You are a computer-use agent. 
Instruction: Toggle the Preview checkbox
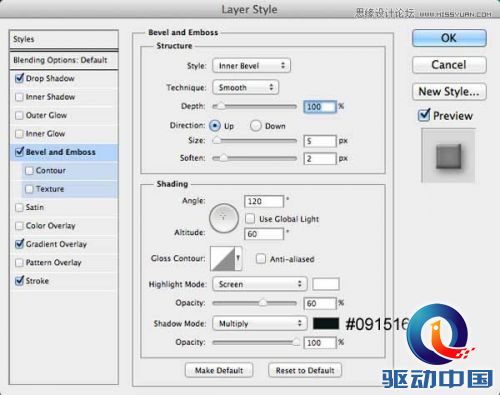(x=424, y=115)
